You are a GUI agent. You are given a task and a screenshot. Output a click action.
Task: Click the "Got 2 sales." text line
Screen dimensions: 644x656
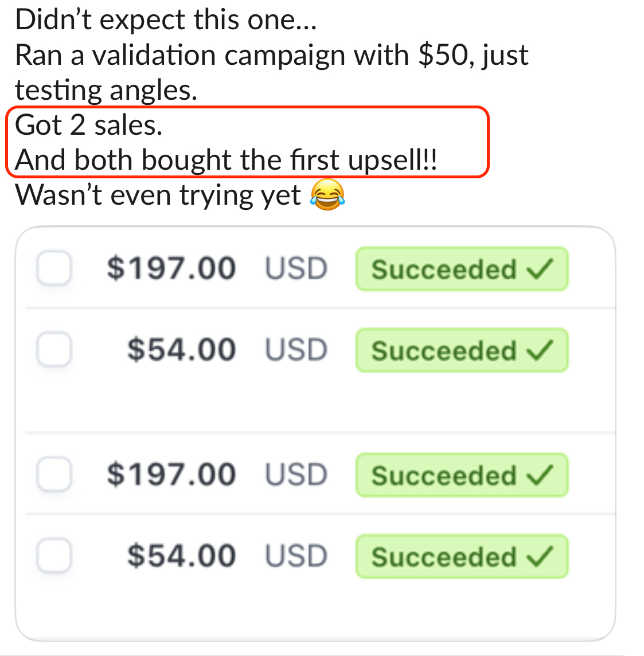(x=89, y=125)
